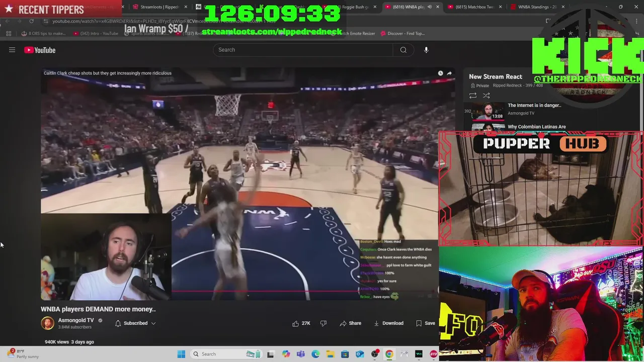The image size is (644, 362).
Task: Switch to Chrome taskbar icon
Action: pos(389,354)
